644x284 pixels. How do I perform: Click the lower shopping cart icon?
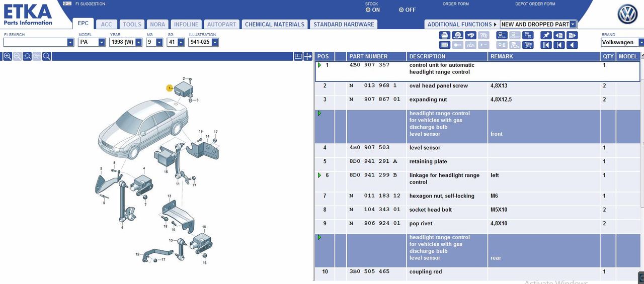pos(528,45)
